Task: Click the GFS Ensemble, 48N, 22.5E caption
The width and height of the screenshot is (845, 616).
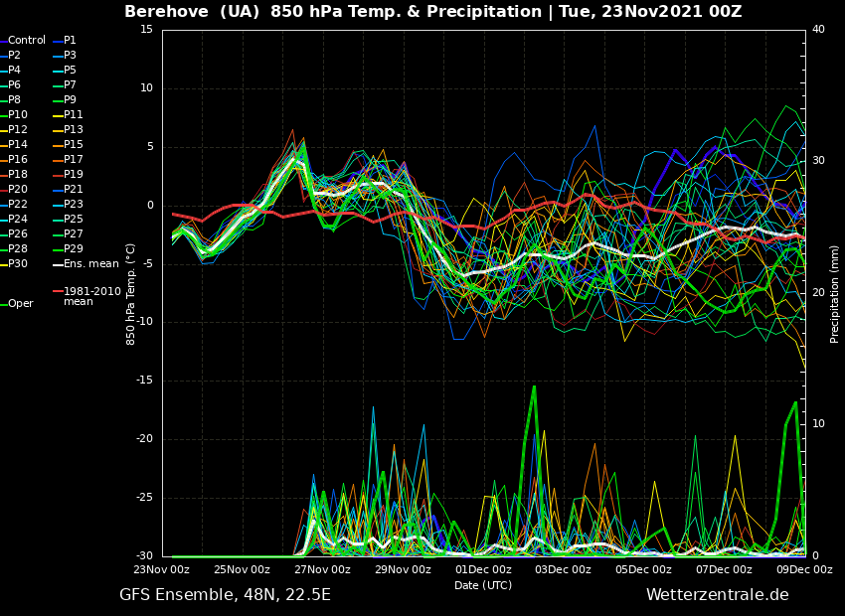Action: (225, 595)
